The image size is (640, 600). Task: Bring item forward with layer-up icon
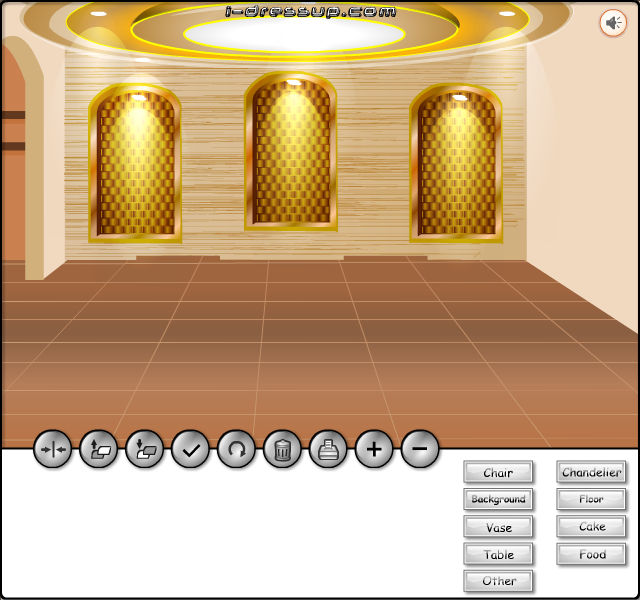(x=98, y=449)
